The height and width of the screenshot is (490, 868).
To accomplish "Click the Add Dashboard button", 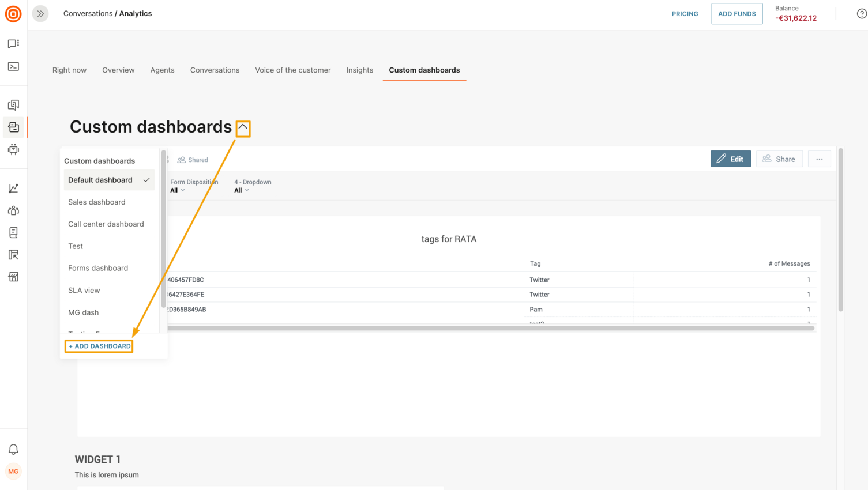I will coord(99,346).
